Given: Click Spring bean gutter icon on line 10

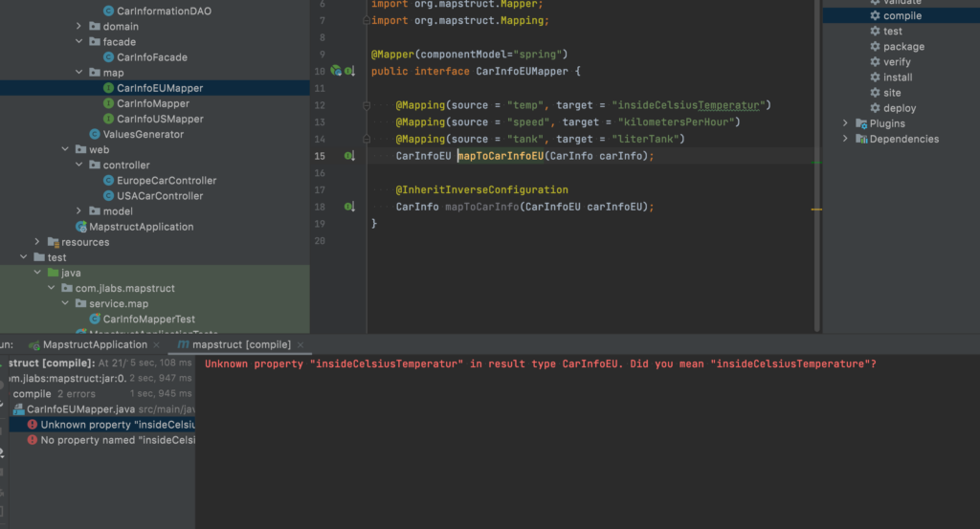Looking at the screenshot, I should [336, 71].
